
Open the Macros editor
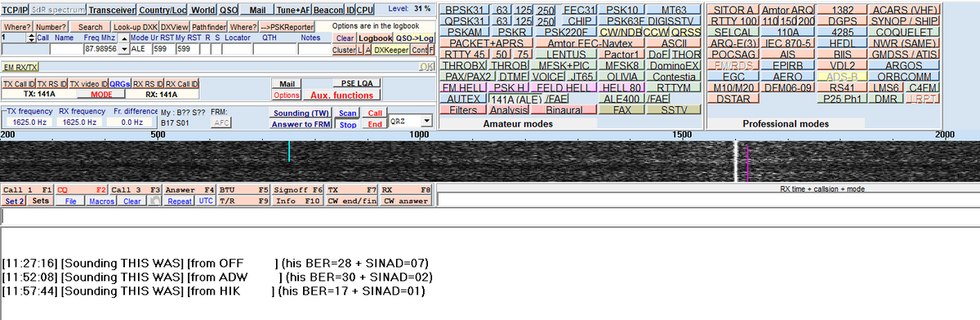click(x=101, y=201)
